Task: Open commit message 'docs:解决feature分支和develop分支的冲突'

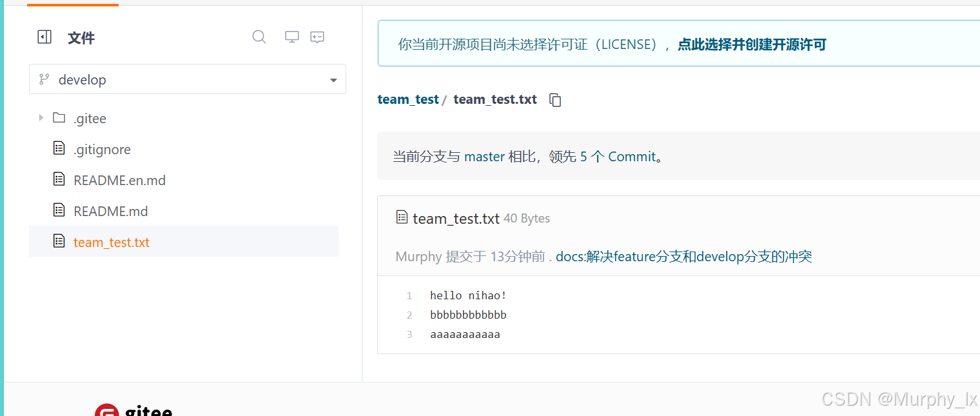Action: pos(684,257)
